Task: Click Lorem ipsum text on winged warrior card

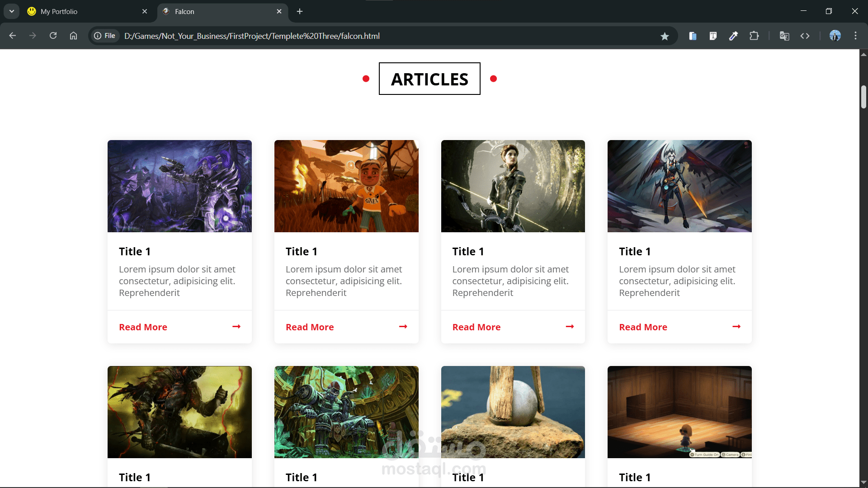Action: coord(677,281)
